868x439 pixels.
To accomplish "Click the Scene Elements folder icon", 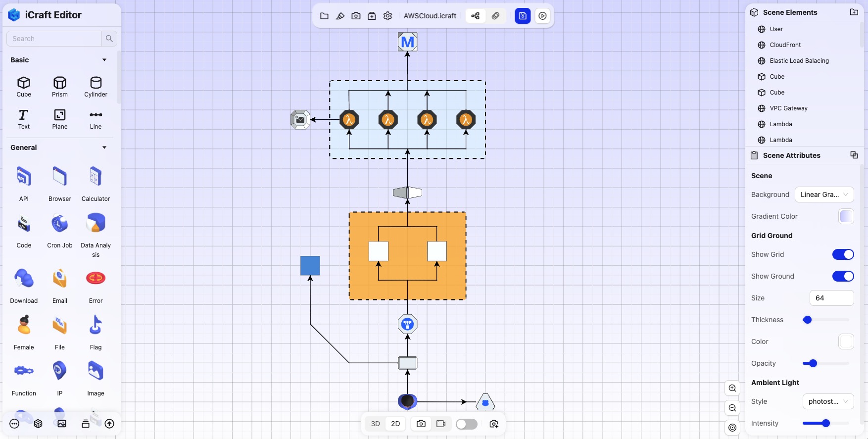I will pyautogui.click(x=854, y=12).
